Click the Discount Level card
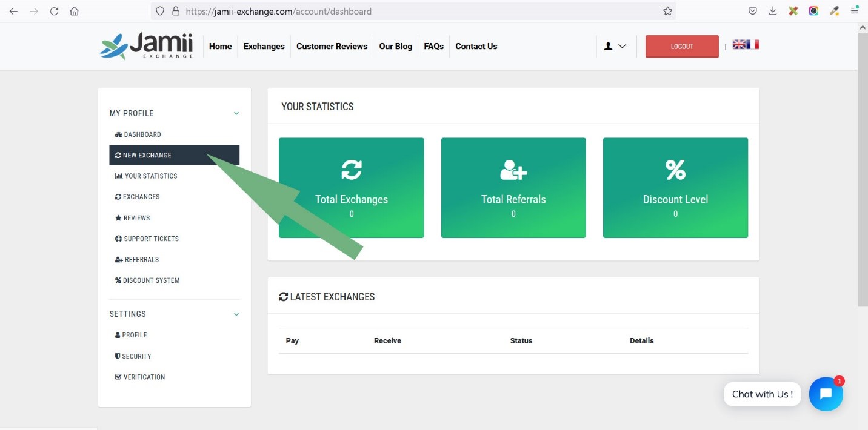The image size is (868, 430). pos(675,188)
